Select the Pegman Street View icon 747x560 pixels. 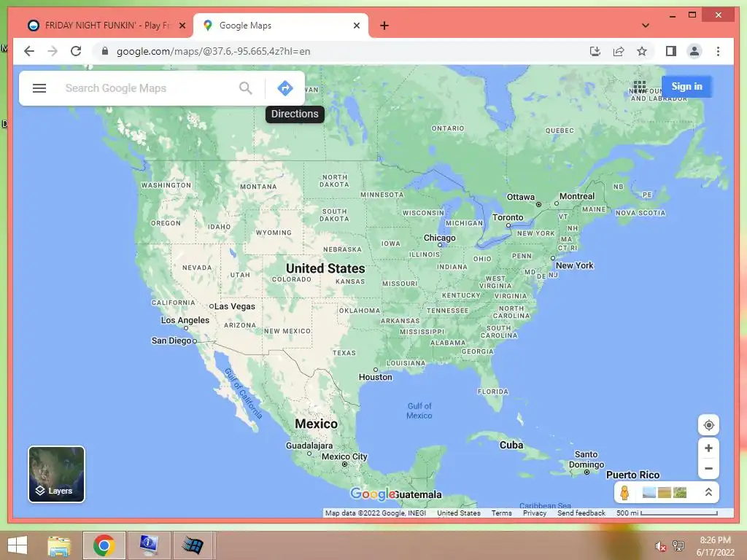(624, 492)
